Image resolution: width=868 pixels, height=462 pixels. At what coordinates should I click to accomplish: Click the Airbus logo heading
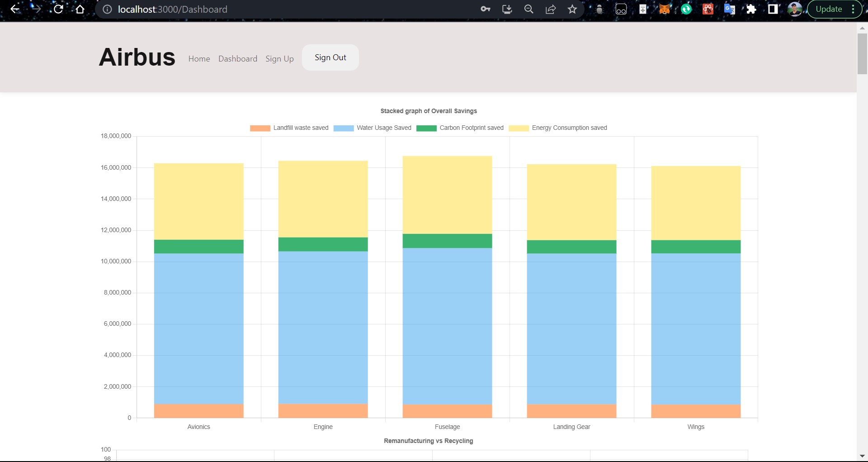pyautogui.click(x=137, y=57)
